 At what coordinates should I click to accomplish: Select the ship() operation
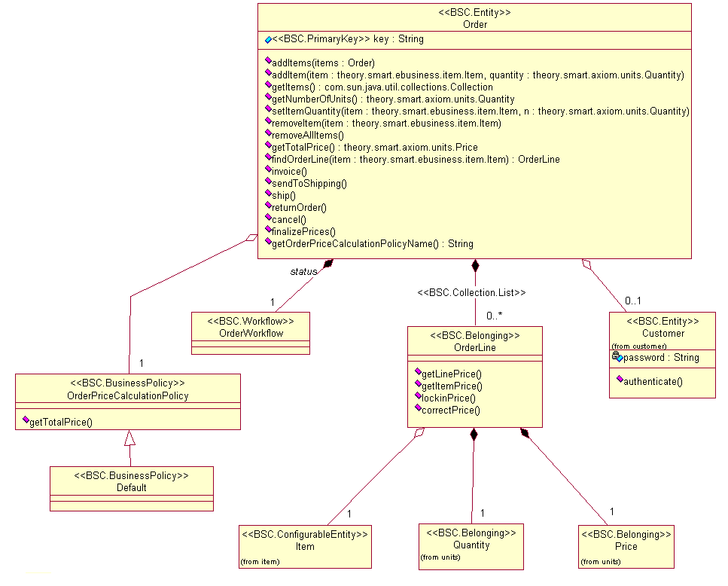point(284,196)
